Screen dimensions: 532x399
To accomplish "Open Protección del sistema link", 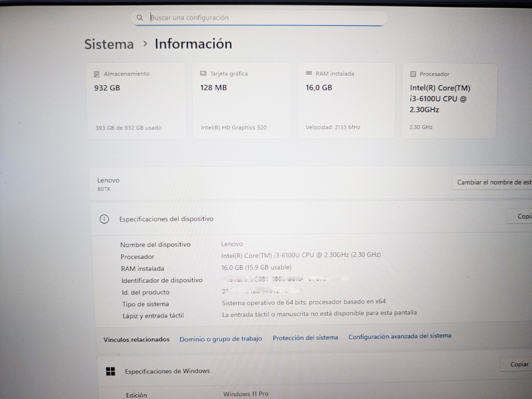I will (x=305, y=337).
